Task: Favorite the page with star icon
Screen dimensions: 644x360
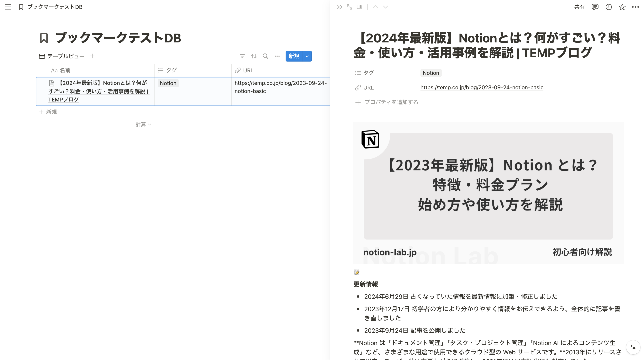Action: [x=622, y=7]
